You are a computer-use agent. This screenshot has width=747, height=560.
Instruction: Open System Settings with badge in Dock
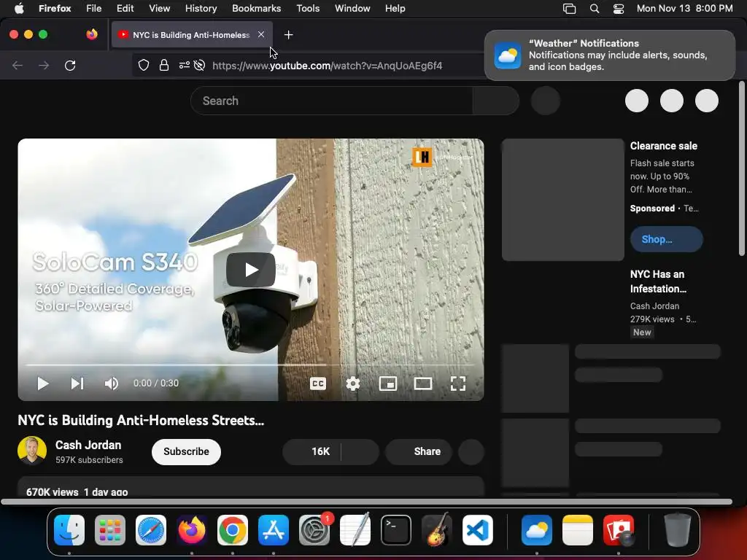[314, 530]
